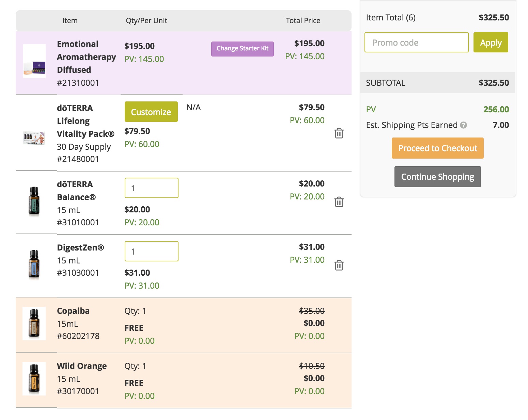Open Emotional Aromatherapy Diffused product image

(x=34, y=61)
